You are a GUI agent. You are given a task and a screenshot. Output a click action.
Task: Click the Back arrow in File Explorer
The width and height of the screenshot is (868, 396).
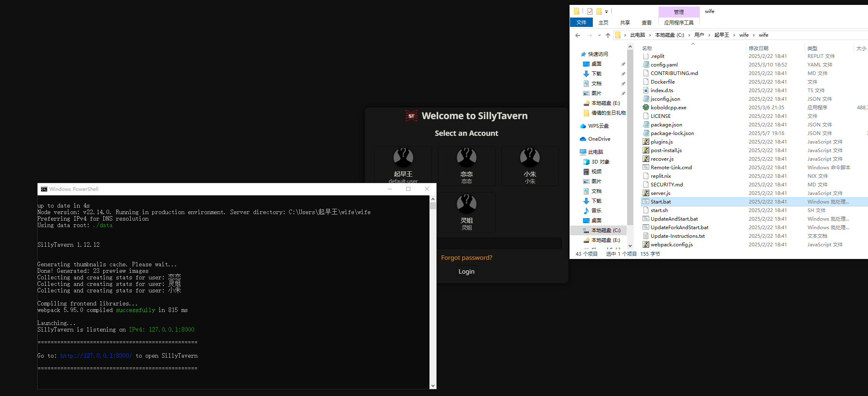(x=578, y=35)
